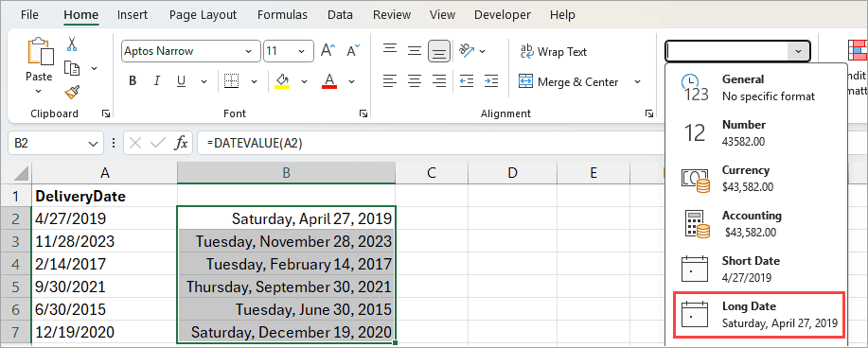868x348 pixels.
Task: Open Borders dropdown arrow
Action: (x=254, y=81)
